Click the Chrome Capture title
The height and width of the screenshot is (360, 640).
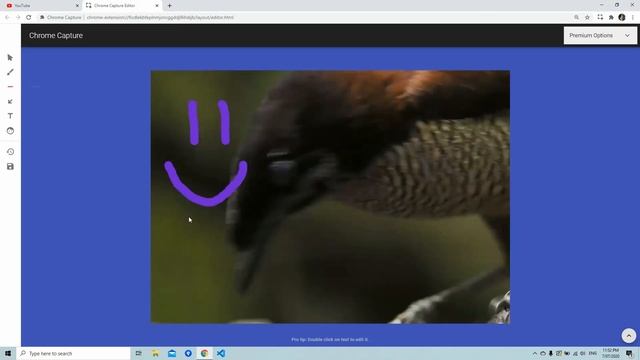click(56, 36)
